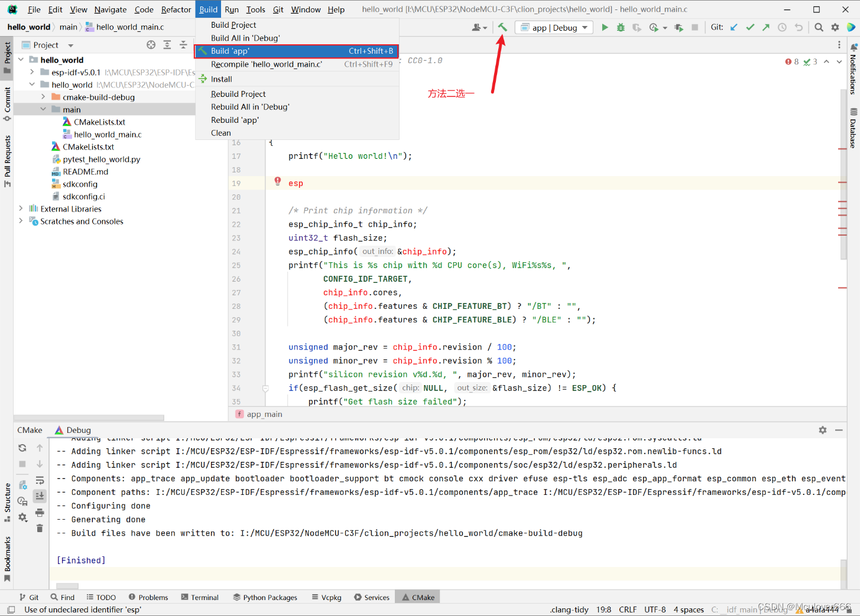Click the Git commit checkmark icon
The image size is (860, 616).
(x=750, y=27)
